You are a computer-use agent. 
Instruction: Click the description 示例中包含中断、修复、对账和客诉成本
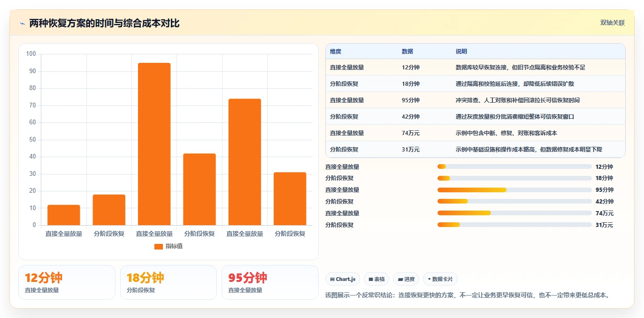[506, 133]
